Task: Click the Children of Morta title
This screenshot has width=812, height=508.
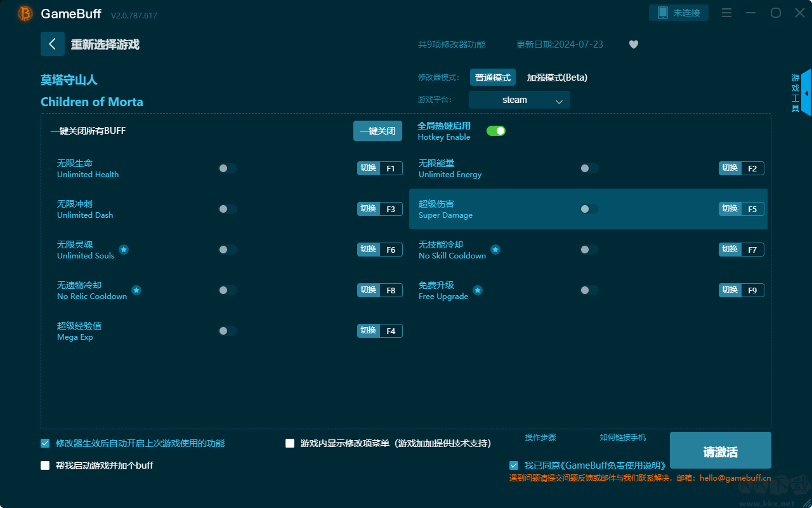Action: (92, 102)
